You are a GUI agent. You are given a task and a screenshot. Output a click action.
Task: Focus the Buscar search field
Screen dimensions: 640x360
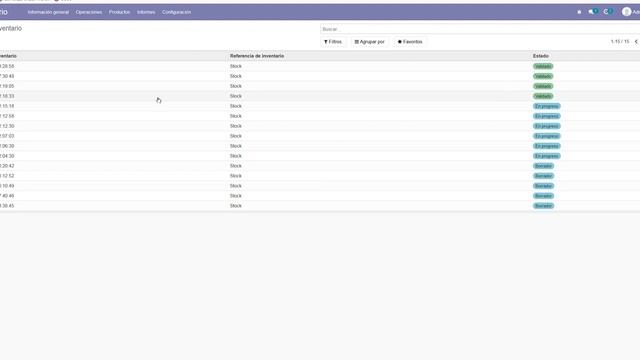(480, 29)
